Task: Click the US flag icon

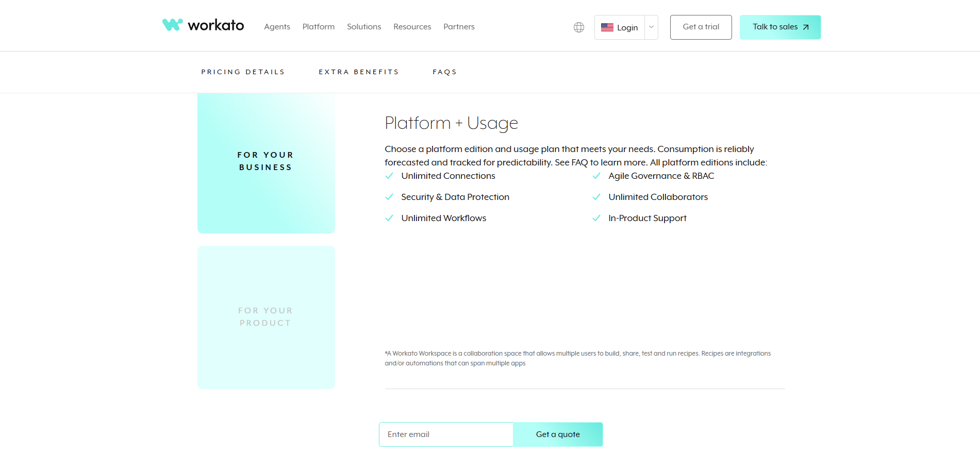Action: pyautogui.click(x=607, y=27)
